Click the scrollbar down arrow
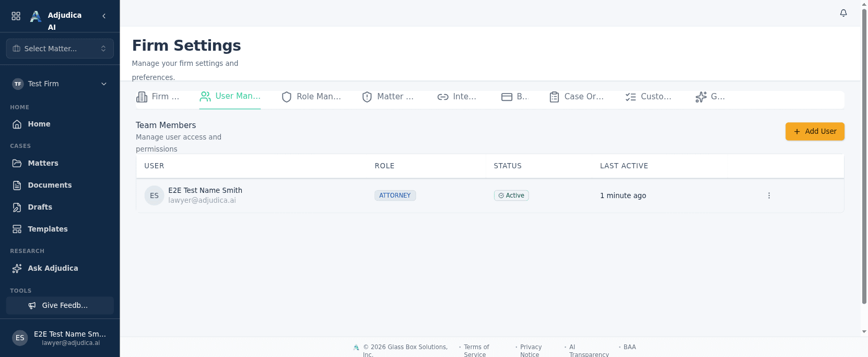The image size is (868, 357). coord(864,332)
